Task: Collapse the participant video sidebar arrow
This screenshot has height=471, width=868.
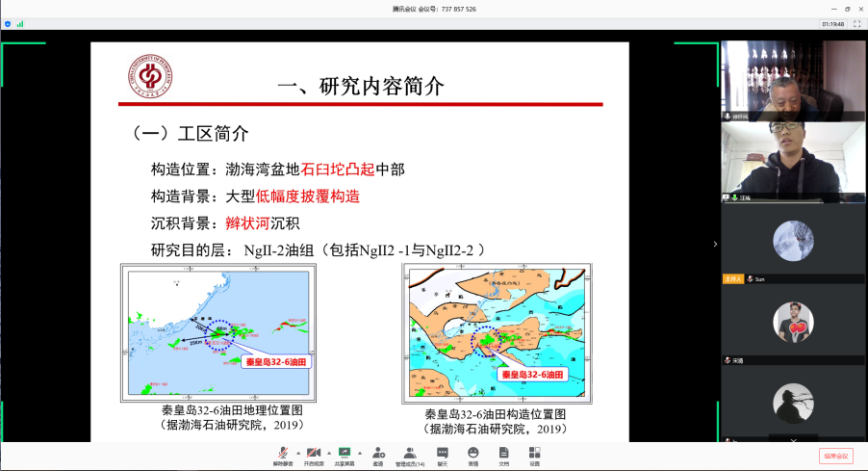Action: [715, 244]
